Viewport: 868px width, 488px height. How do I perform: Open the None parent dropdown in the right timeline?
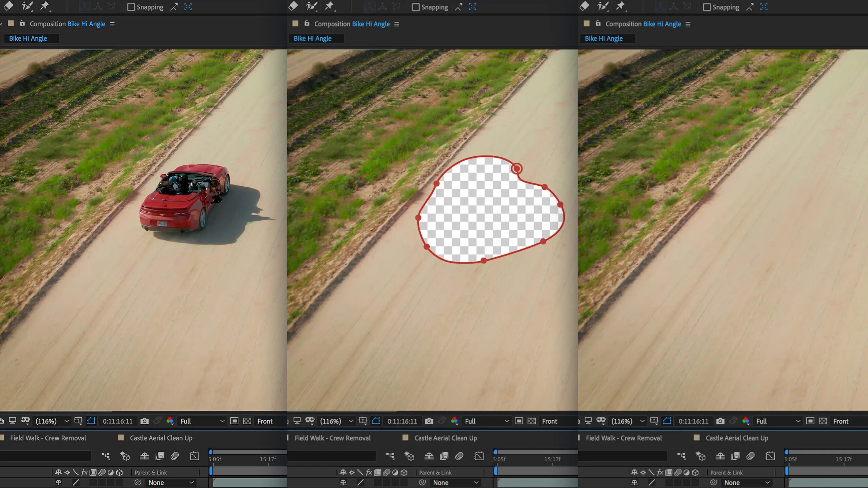pos(747,482)
